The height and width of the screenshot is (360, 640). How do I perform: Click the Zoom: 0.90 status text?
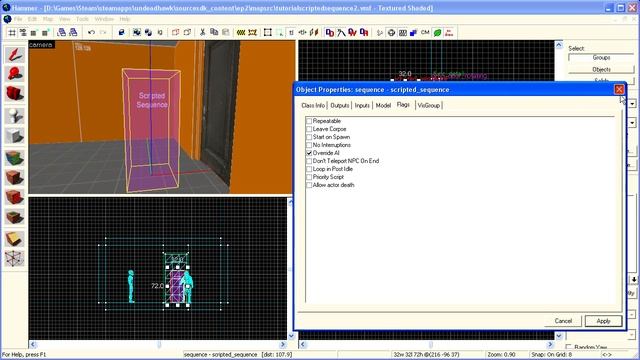(501, 354)
